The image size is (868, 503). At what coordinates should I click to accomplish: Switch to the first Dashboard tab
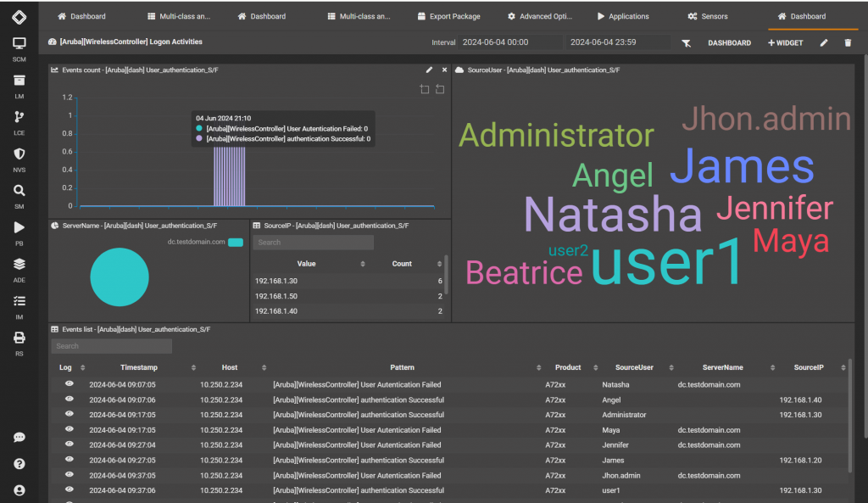(x=81, y=17)
